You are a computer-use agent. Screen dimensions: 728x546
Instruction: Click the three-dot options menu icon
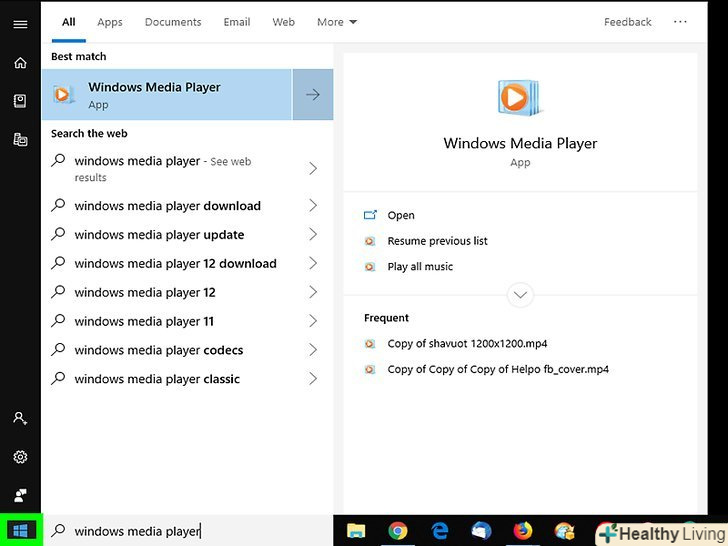680,22
